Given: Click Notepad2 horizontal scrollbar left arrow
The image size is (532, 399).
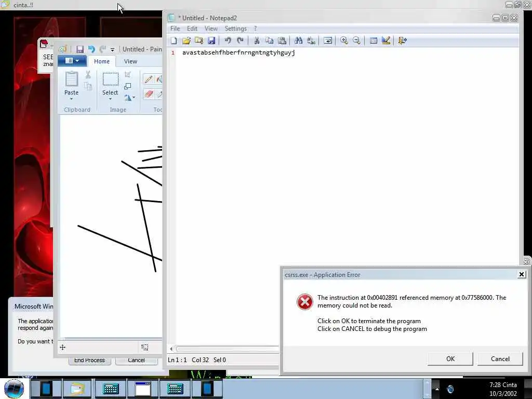Looking at the screenshot, I should click(171, 349).
